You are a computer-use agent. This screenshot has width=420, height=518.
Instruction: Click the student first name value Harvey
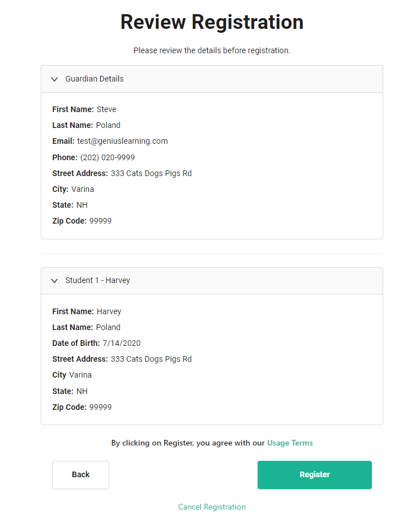tap(109, 311)
